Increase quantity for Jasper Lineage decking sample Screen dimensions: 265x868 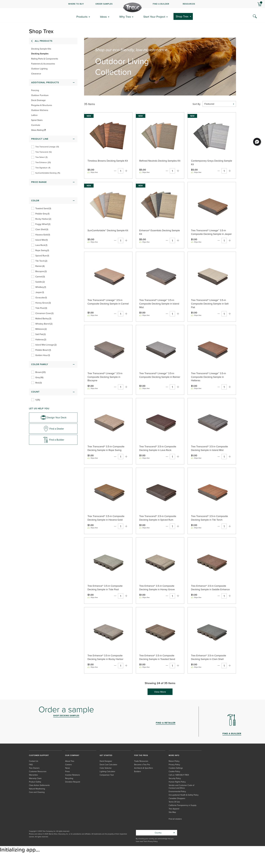tap(230, 241)
